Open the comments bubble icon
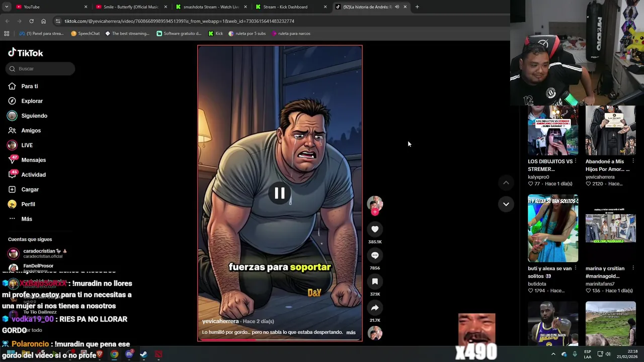 (375, 255)
